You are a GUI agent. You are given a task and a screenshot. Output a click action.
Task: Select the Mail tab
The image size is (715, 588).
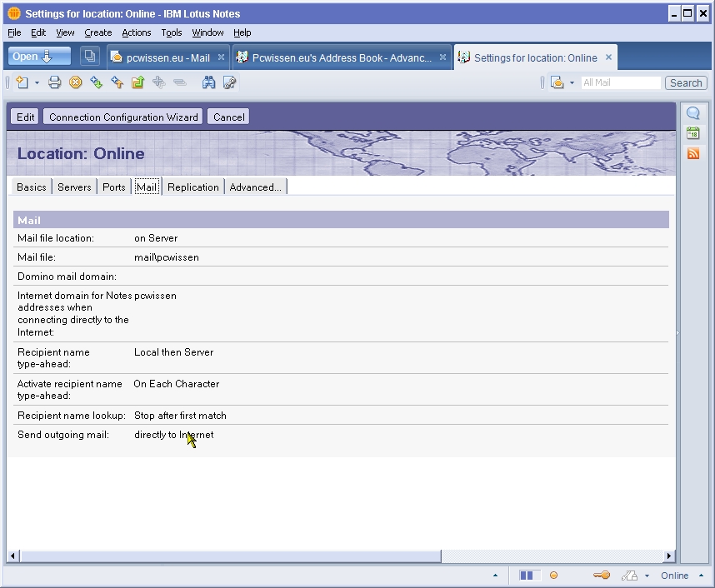[x=147, y=187]
